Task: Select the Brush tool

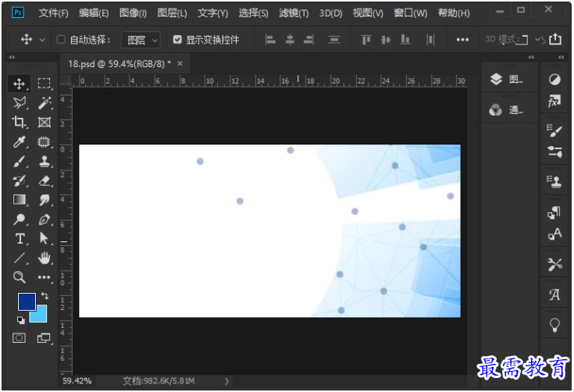Action: pos(19,161)
